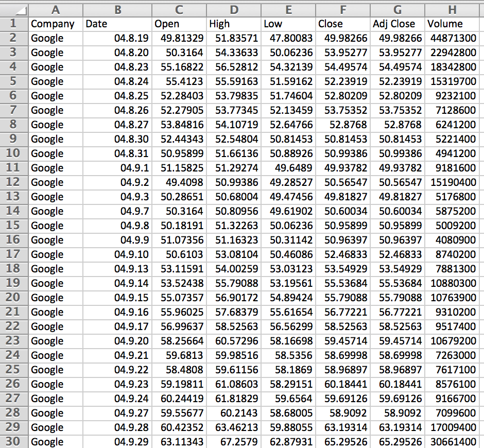Select Adj Close value 58.9092
The image size is (484, 448).
click(397, 413)
